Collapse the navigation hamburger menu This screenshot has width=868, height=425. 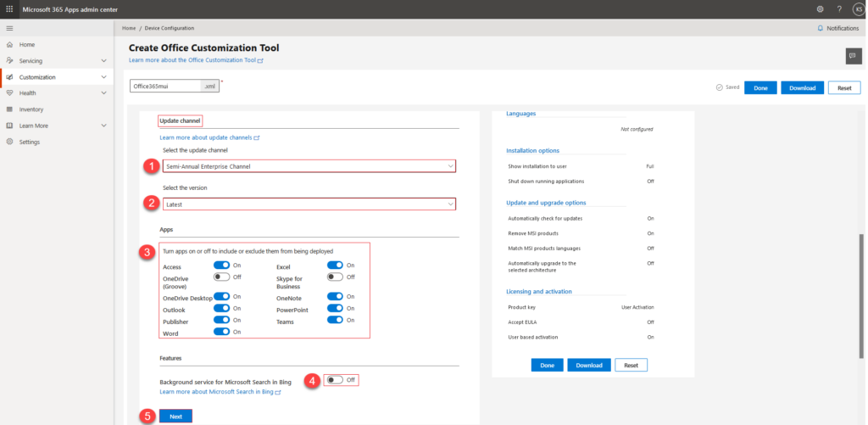[9, 28]
